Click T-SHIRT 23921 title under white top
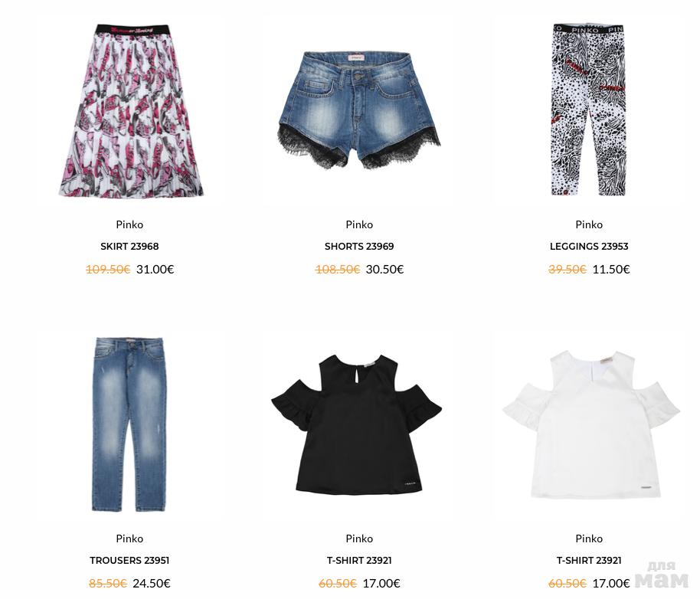700x599 pixels. coord(589,561)
